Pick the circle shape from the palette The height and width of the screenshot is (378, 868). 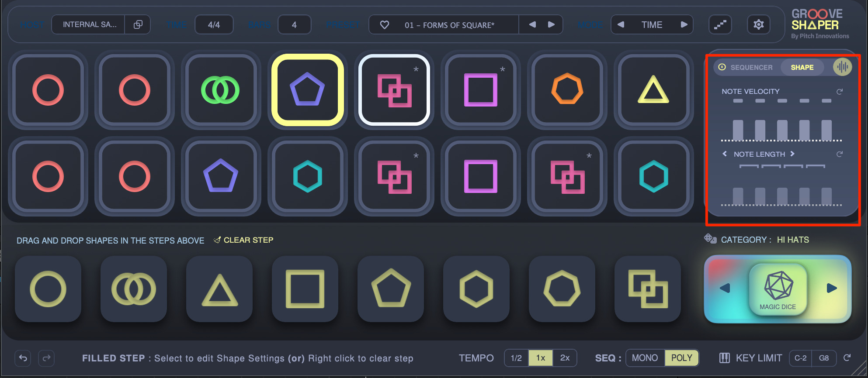point(48,289)
